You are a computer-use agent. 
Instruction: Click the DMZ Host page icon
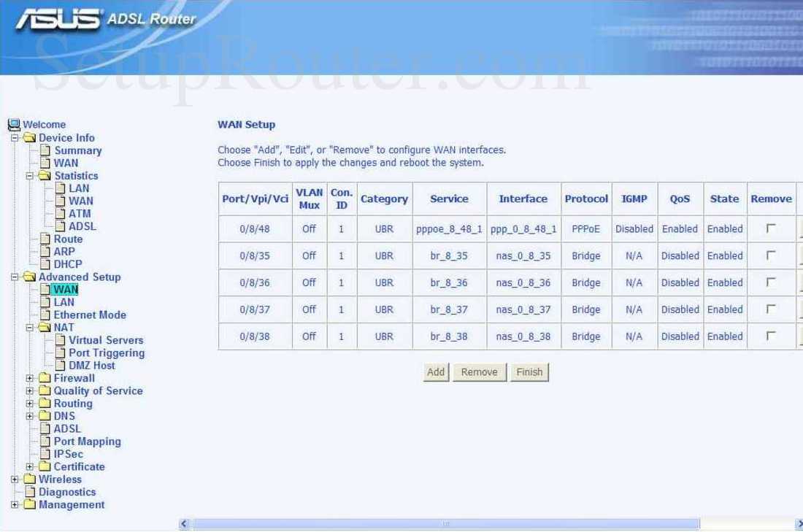point(61,365)
